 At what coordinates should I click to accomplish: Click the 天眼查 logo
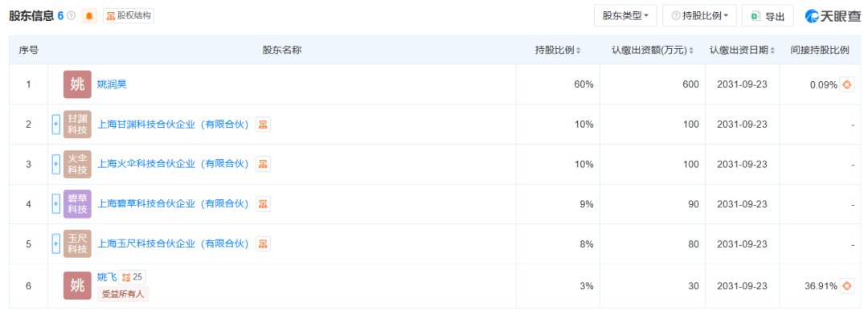(x=833, y=16)
